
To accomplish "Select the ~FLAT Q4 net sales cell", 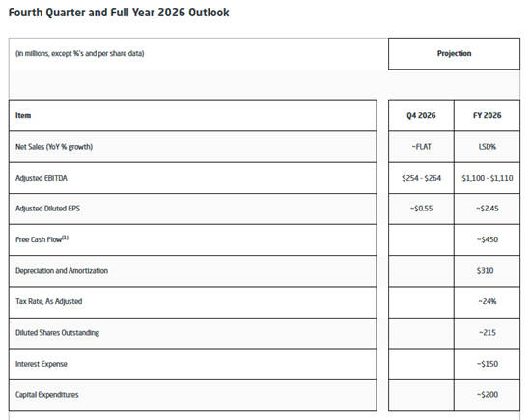I will [421, 147].
